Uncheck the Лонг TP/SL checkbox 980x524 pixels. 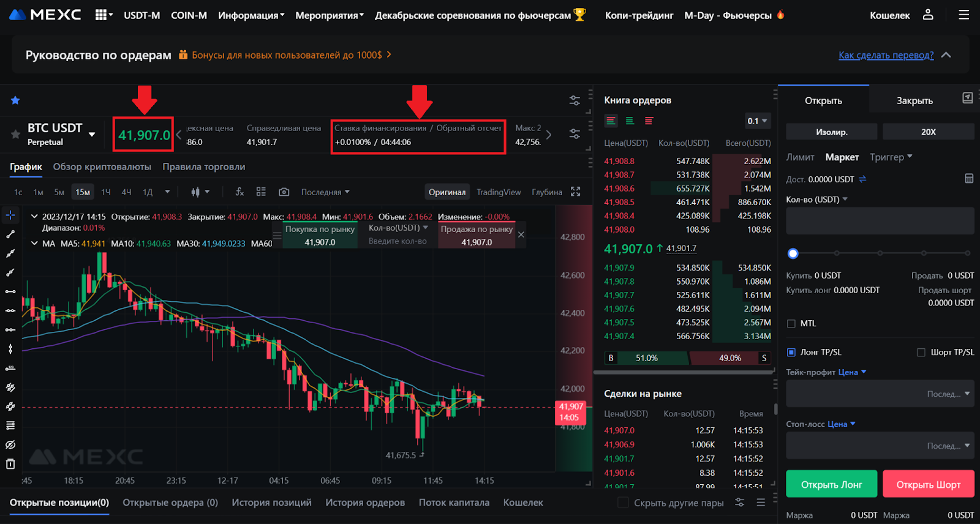pos(791,353)
